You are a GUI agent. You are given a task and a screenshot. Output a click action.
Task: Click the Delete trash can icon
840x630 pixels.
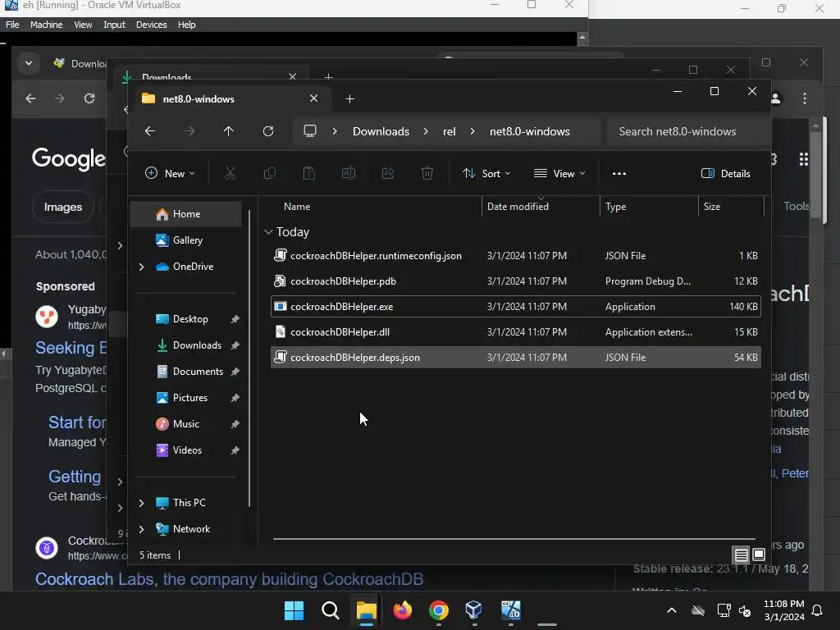coord(427,173)
